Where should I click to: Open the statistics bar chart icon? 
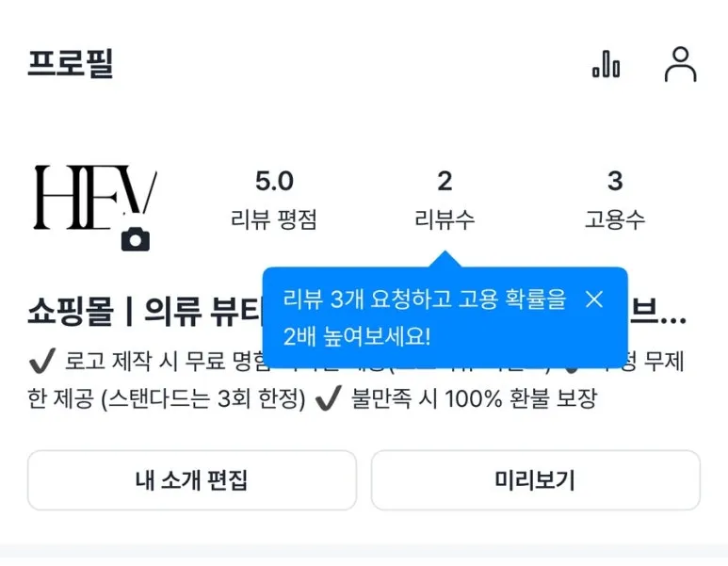click(606, 64)
